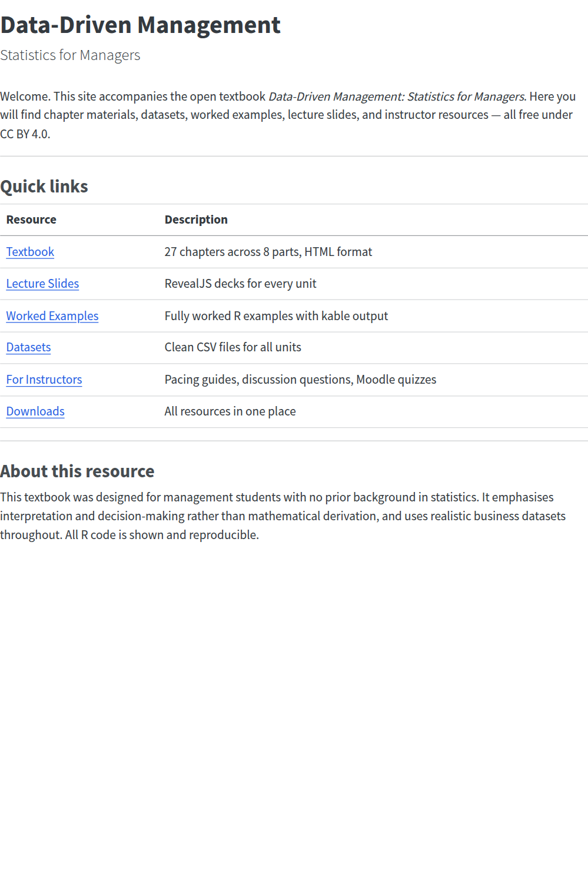Click the welcome paragraph text
This screenshot has width=588, height=871.
(x=288, y=115)
